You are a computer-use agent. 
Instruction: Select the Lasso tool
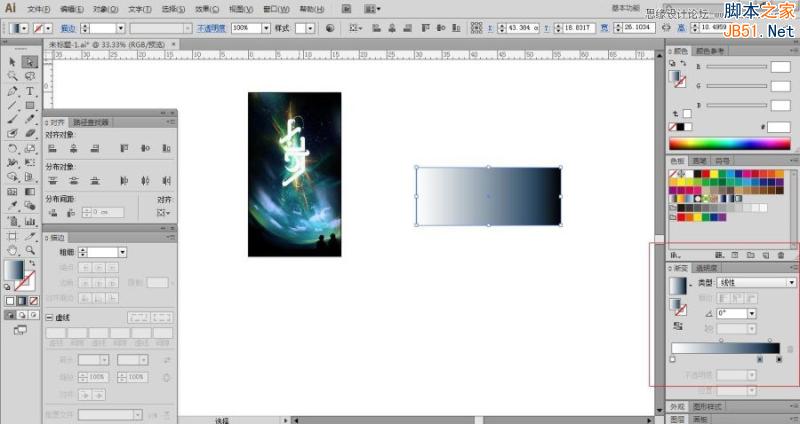30,76
